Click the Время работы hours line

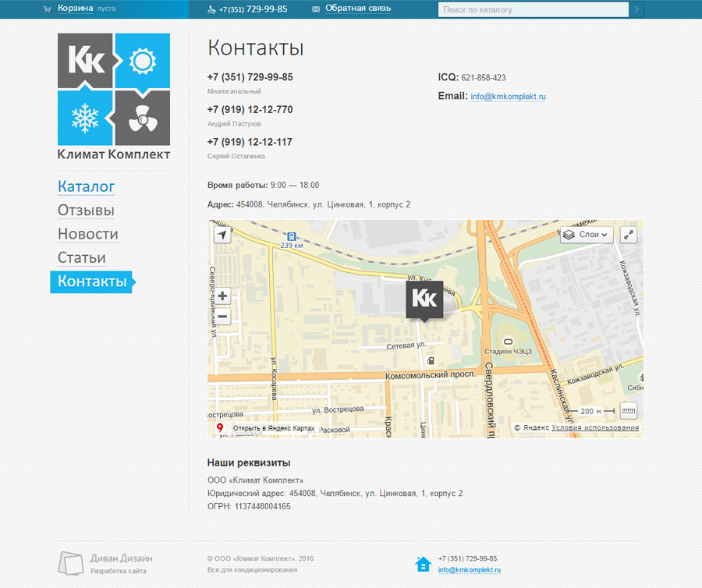(x=264, y=186)
